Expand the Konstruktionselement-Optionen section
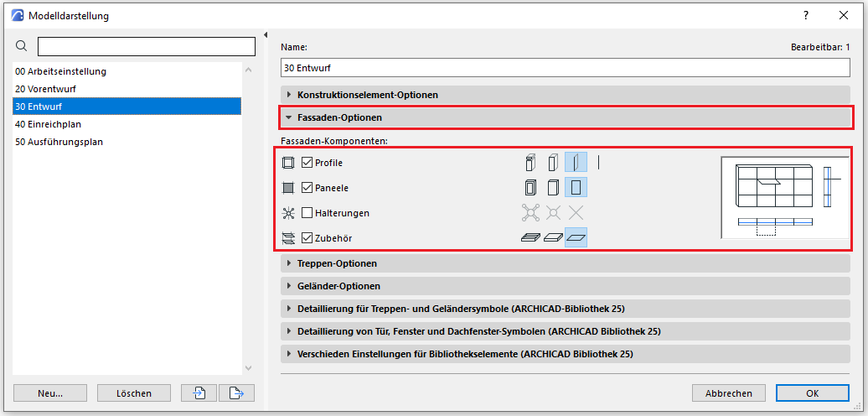This screenshot has width=868, height=416. click(x=368, y=95)
